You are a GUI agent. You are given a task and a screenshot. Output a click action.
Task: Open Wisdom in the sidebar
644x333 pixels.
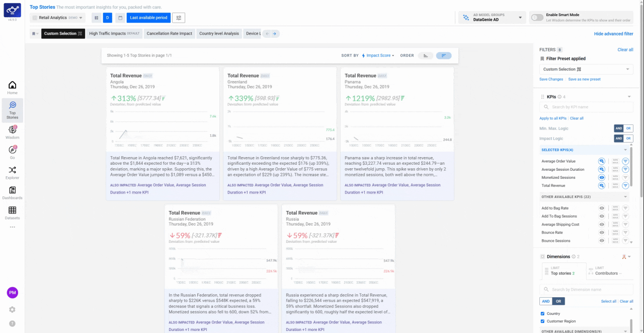[x=12, y=132]
